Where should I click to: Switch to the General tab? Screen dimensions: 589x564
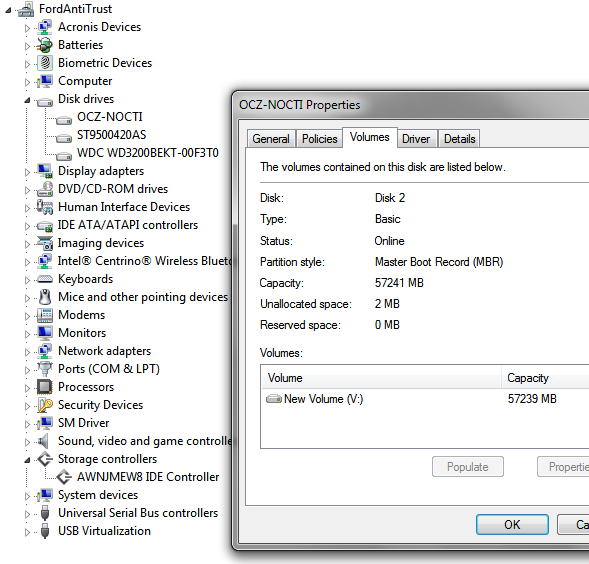coord(271,139)
